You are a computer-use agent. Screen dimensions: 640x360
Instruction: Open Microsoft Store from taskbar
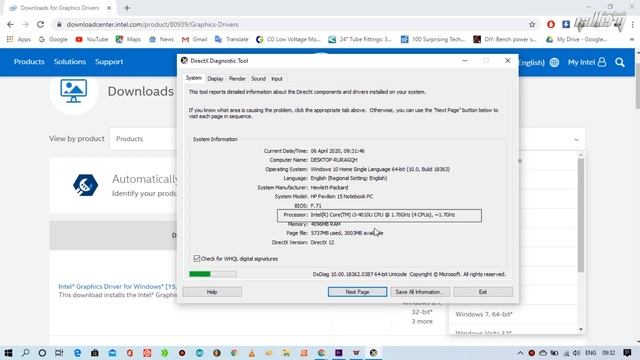click(95, 353)
